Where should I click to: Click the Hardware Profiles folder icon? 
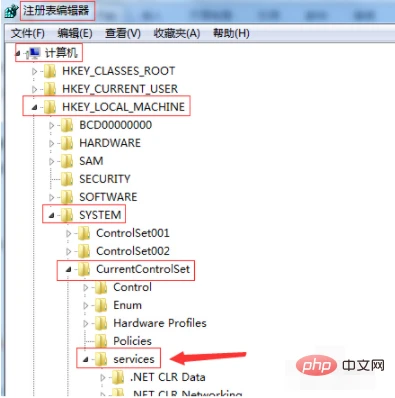tap(101, 323)
